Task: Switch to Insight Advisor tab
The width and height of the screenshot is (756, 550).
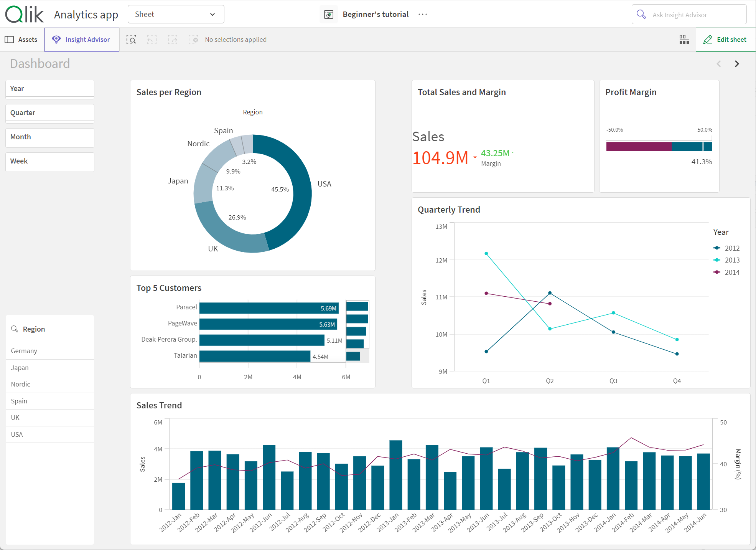Action: tap(82, 40)
